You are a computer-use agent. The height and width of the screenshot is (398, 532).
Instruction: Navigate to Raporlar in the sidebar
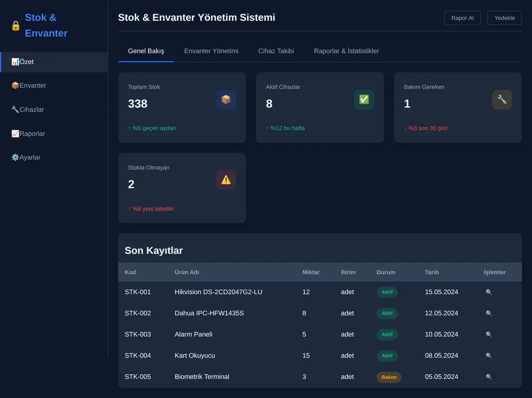click(54, 133)
